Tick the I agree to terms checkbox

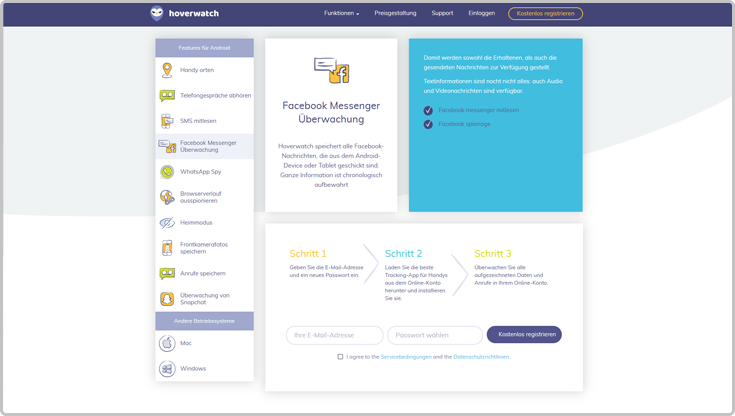(x=340, y=357)
